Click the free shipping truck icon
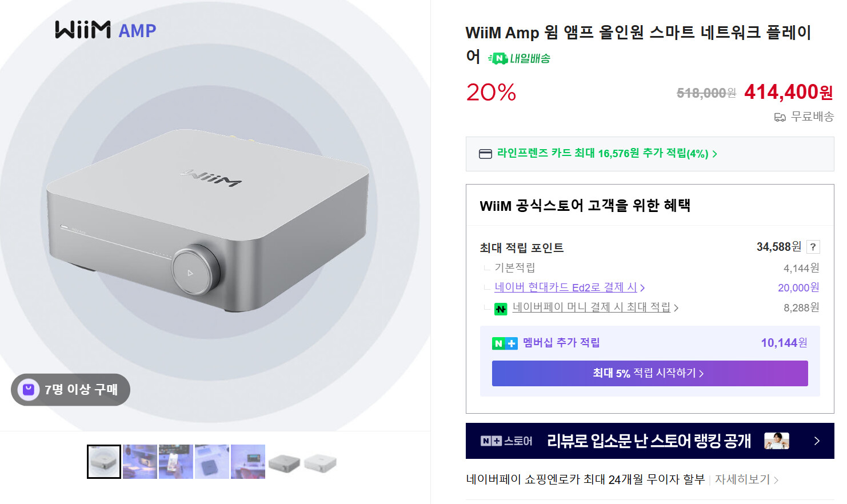This screenshot has width=847, height=504. coord(780,117)
